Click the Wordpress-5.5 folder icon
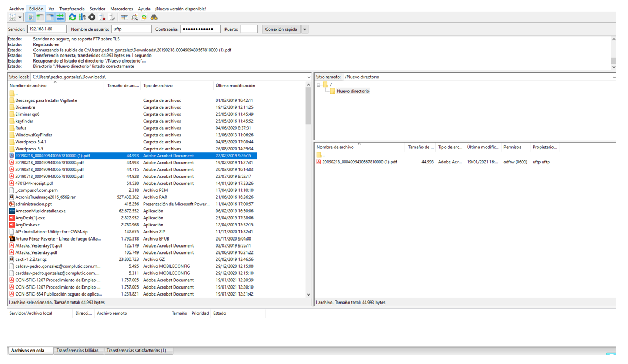The width and height of the screenshot is (628, 364). tap(12, 149)
